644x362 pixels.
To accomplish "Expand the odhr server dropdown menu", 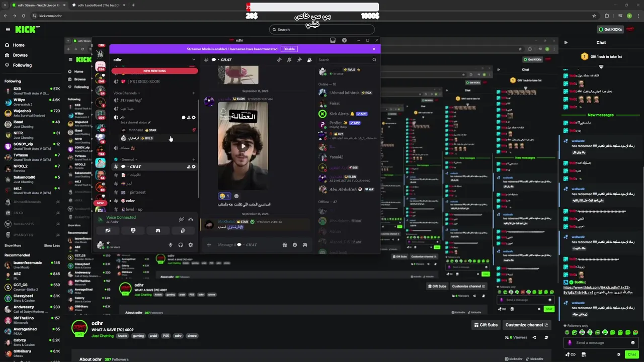I will (194, 60).
